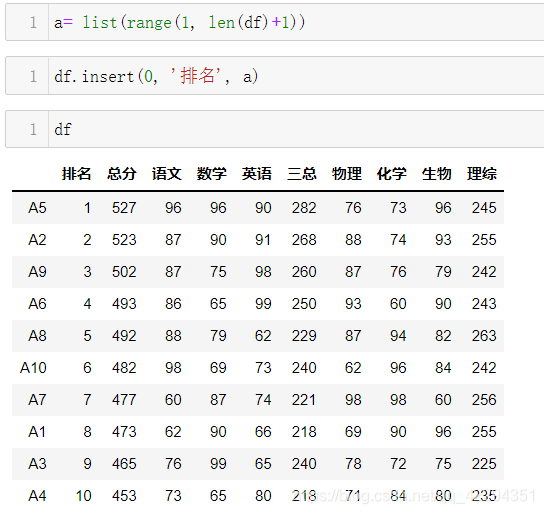Click total score 492 in row A8
The width and height of the screenshot is (544, 514).
point(124,336)
